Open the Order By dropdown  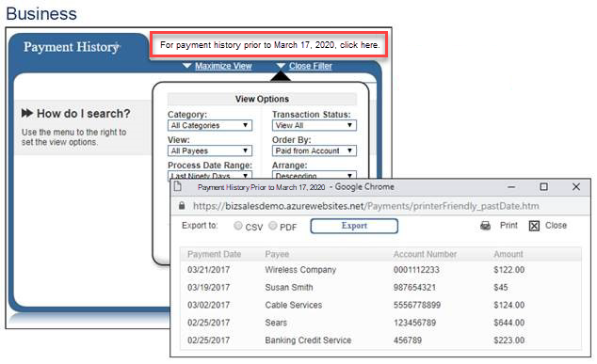[315, 150]
